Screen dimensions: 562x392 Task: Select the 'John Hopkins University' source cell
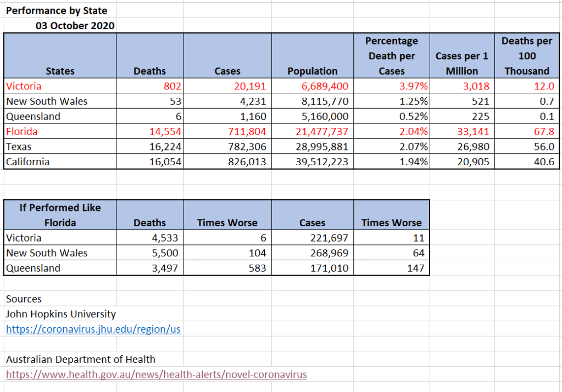coord(61,314)
